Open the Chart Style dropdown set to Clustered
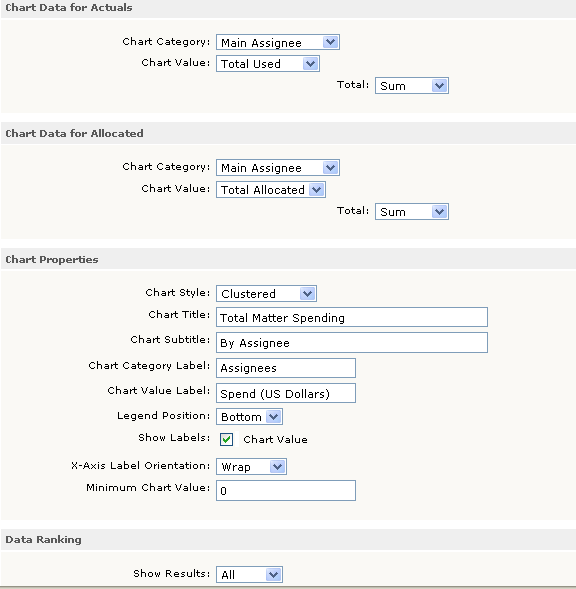Screen dimensions: 576x589 [266, 293]
